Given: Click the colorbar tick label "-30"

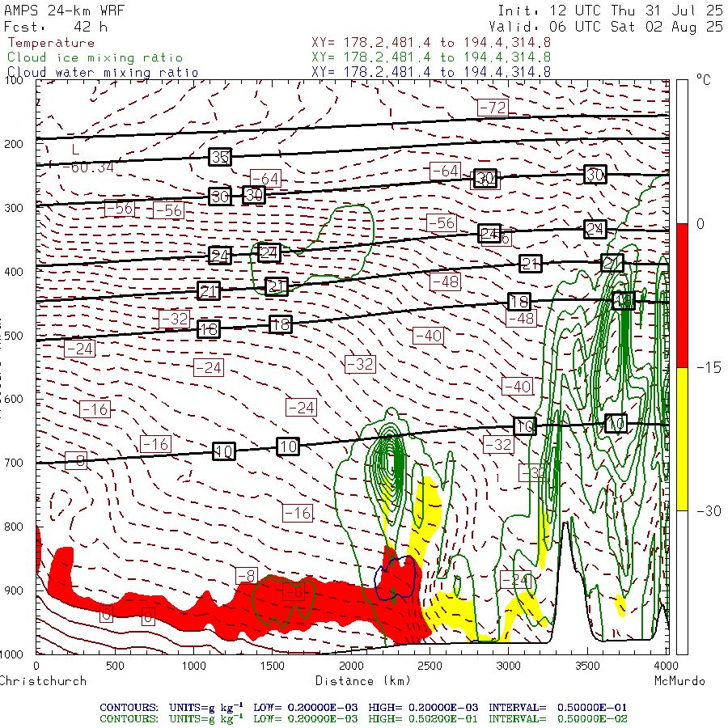Looking at the screenshot, I should click(709, 511).
